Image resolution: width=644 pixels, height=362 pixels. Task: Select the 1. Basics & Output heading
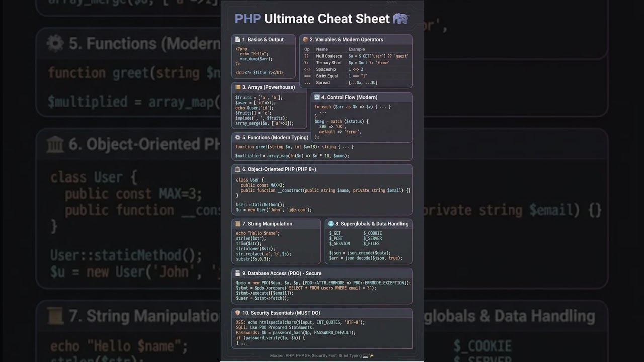263,39
